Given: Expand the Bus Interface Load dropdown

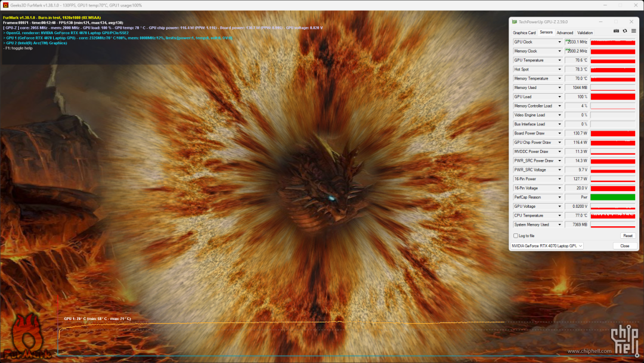Looking at the screenshot, I should point(559,124).
